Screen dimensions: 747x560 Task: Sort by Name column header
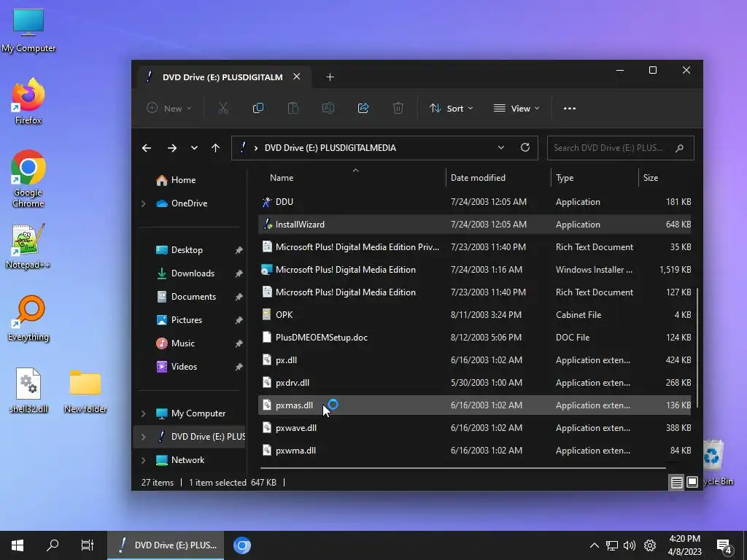pos(282,178)
